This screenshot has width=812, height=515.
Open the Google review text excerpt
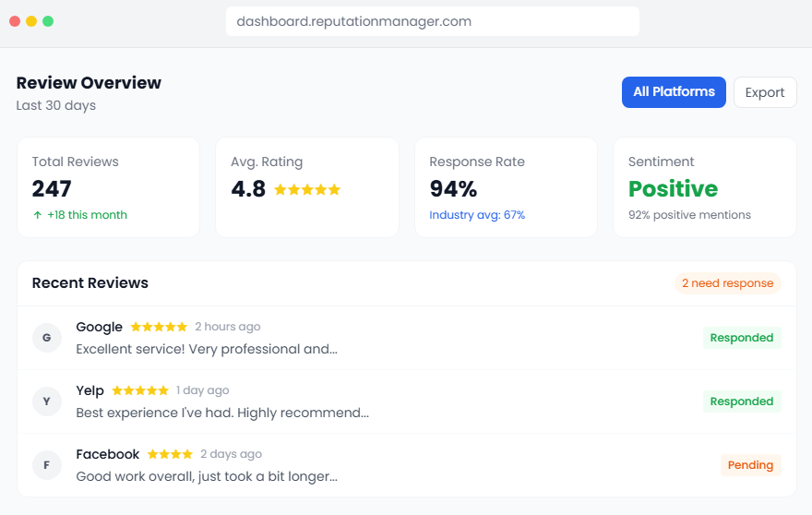[x=207, y=349]
